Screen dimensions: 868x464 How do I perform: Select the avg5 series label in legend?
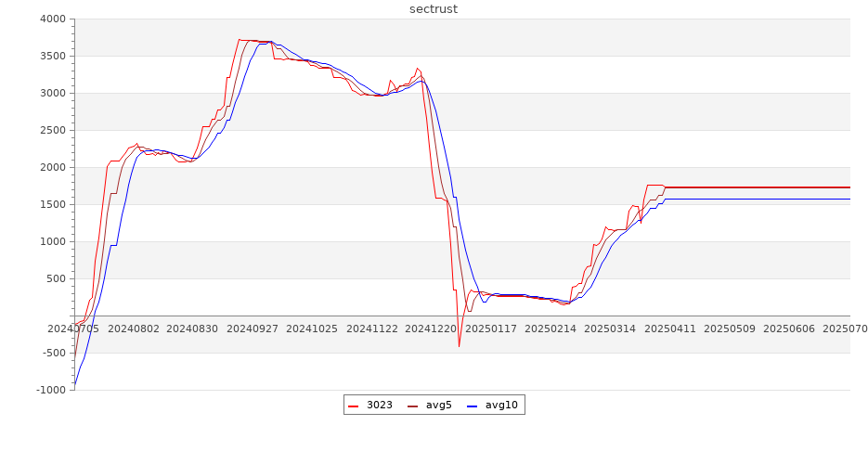click(x=438, y=405)
